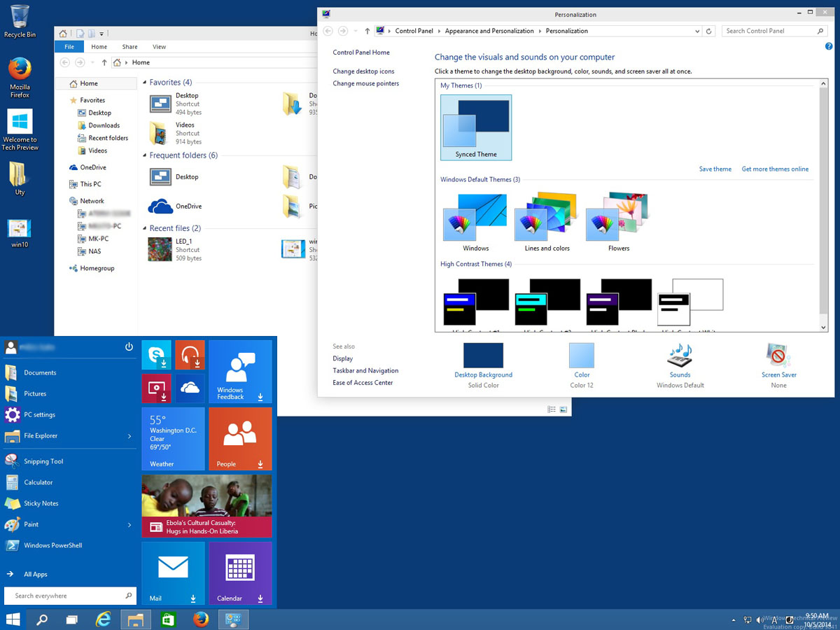This screenshot has width=840, height=630.
Task: Open the File tab in File Explorer
Action: pyautogui.click(x=69, y=47)
